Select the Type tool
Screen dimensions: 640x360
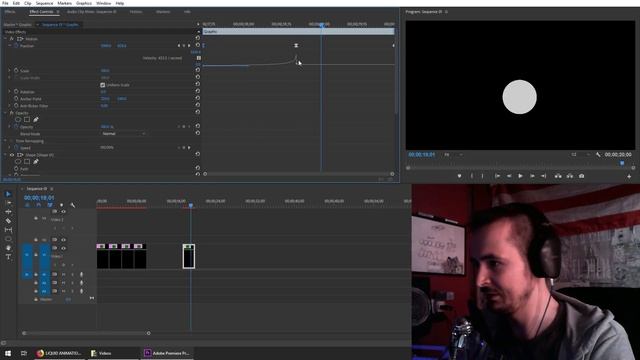(8, 257)
